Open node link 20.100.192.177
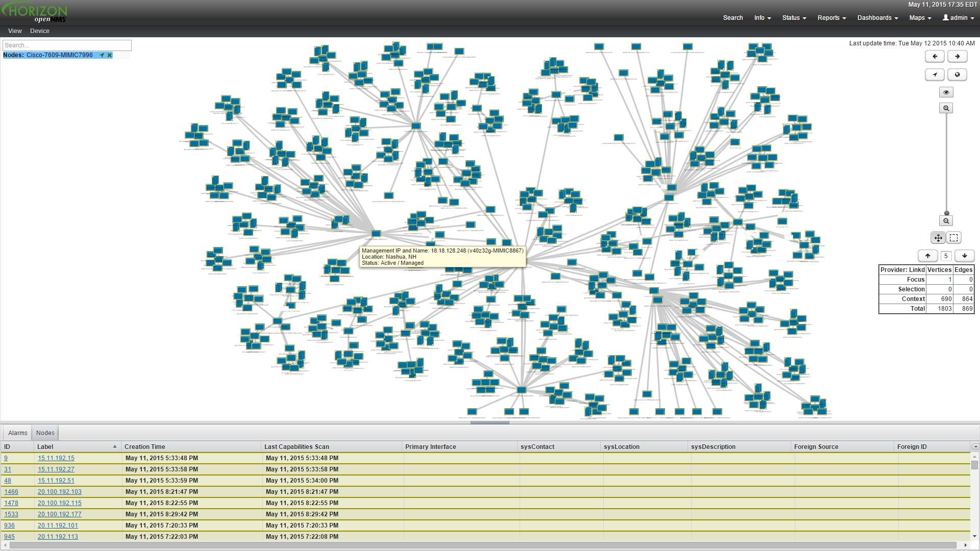 [x=60, y=514]
